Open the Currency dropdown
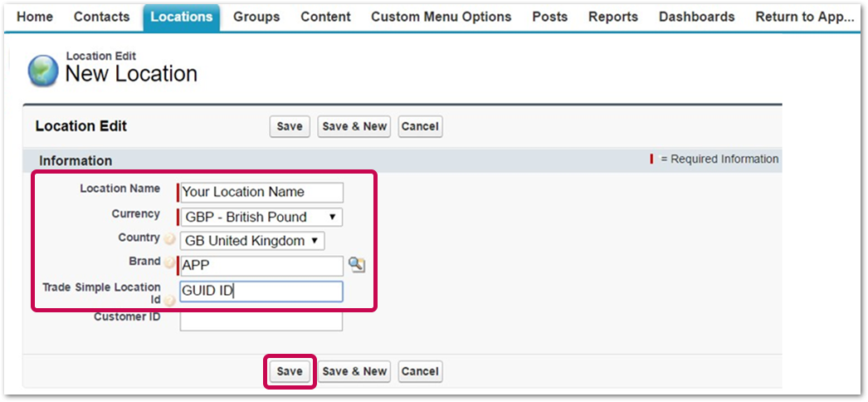Viewport: 868px width, 402px height. coord(261,217)
